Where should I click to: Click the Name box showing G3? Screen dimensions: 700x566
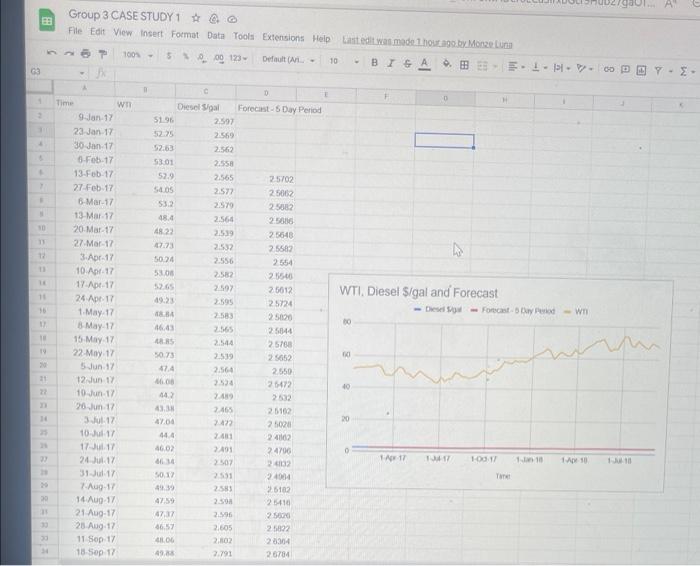57,71
